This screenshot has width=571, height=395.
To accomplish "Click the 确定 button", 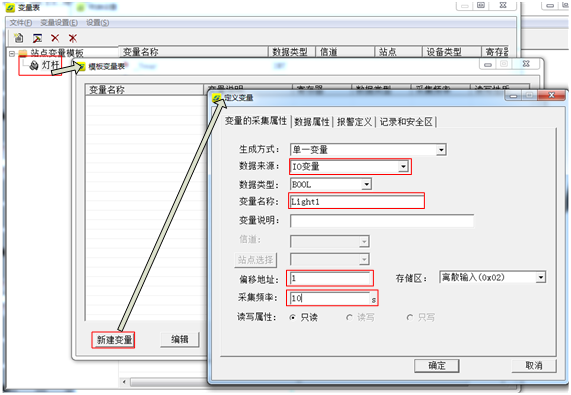I will tap(436, 366).
